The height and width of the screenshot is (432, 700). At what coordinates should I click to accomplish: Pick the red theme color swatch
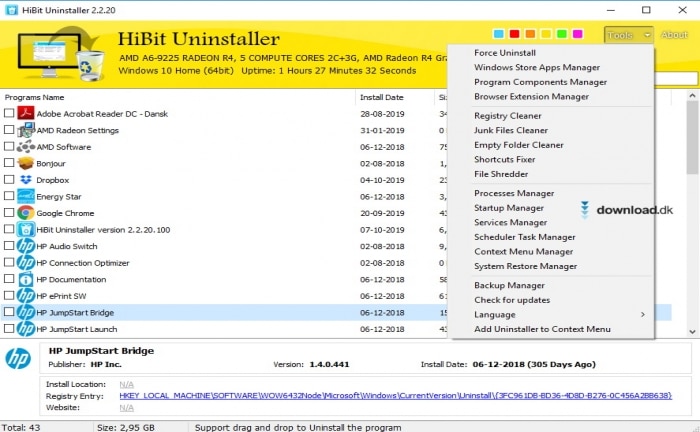514,34
